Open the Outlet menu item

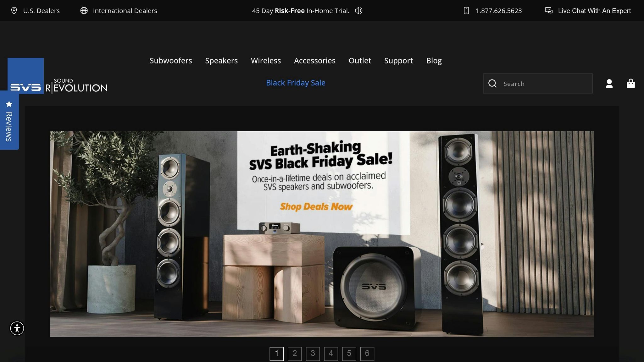point(360,61)
